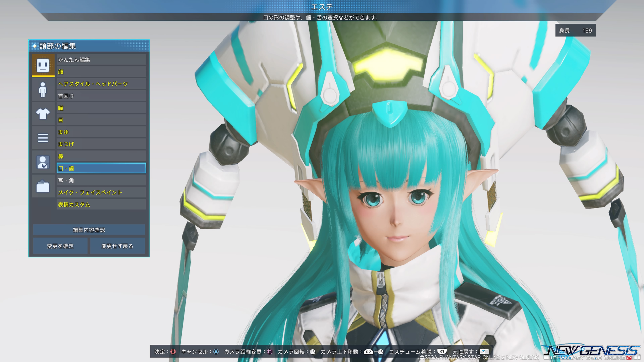644x362 pixels.
Task: Click the 身長 159 height display
Action: [x=575, y=31]
